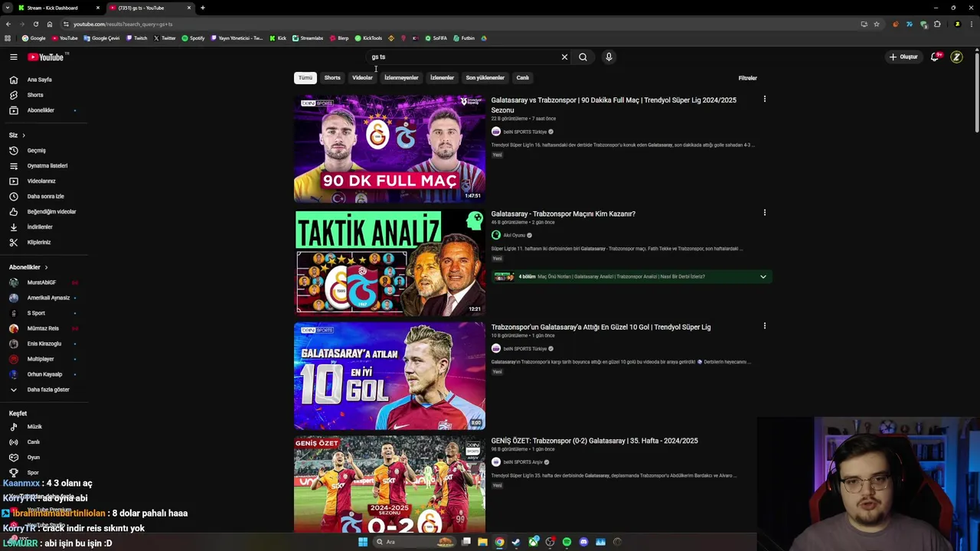Bookmark this page with the star
The image size is (980, 551).
pos(877,24)
